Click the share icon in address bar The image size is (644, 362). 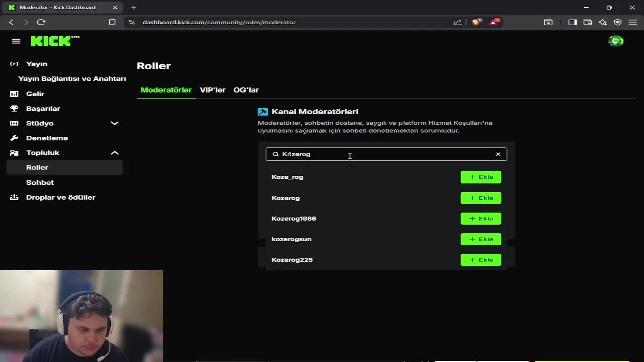coord(458,22)
